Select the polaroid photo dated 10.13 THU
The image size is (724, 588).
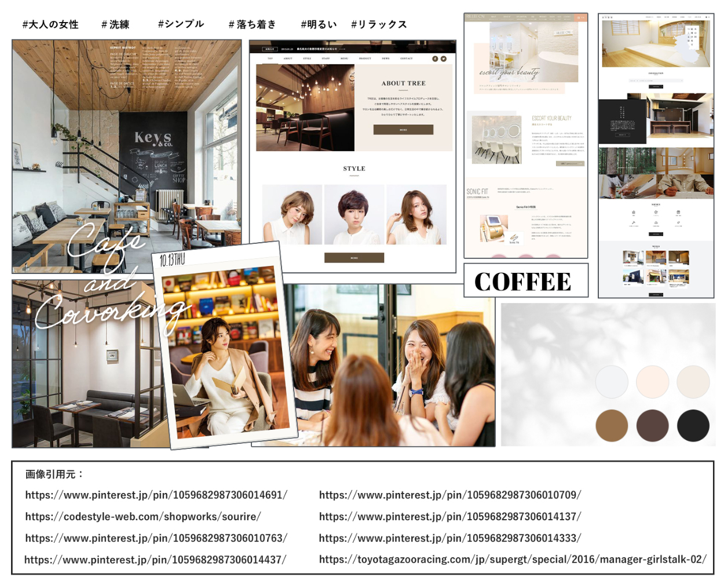coord(226,348)
